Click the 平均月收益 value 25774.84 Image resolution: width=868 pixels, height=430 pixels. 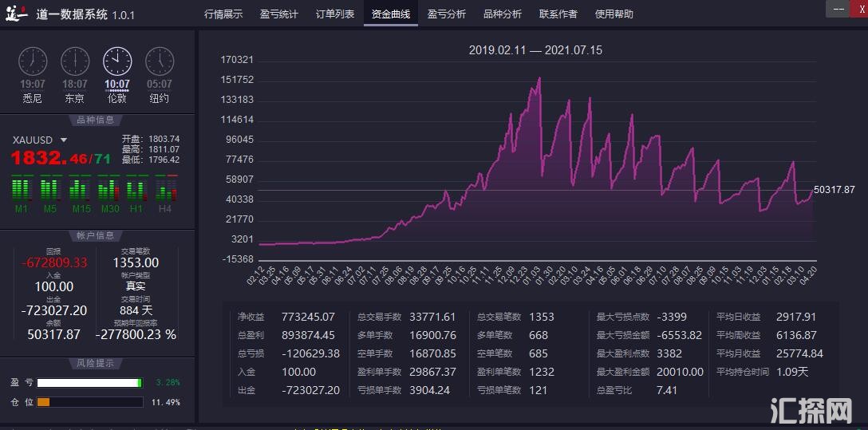point(800,353)
